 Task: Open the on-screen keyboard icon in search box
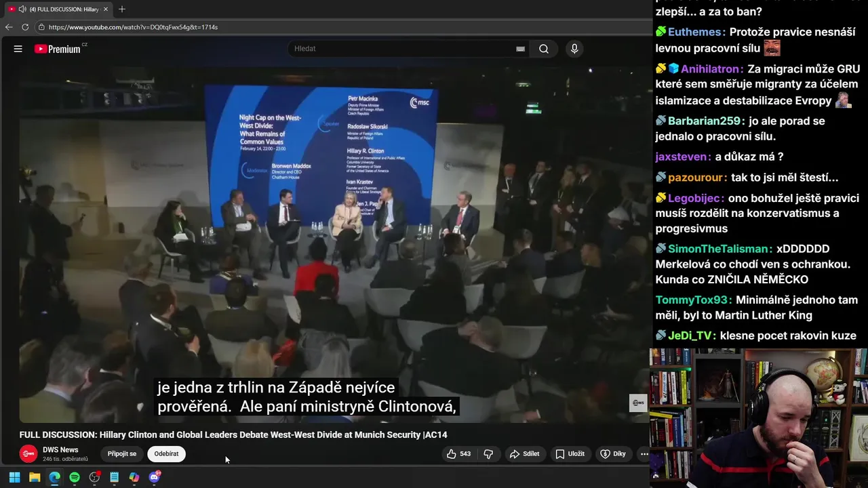tap(520, 49)
